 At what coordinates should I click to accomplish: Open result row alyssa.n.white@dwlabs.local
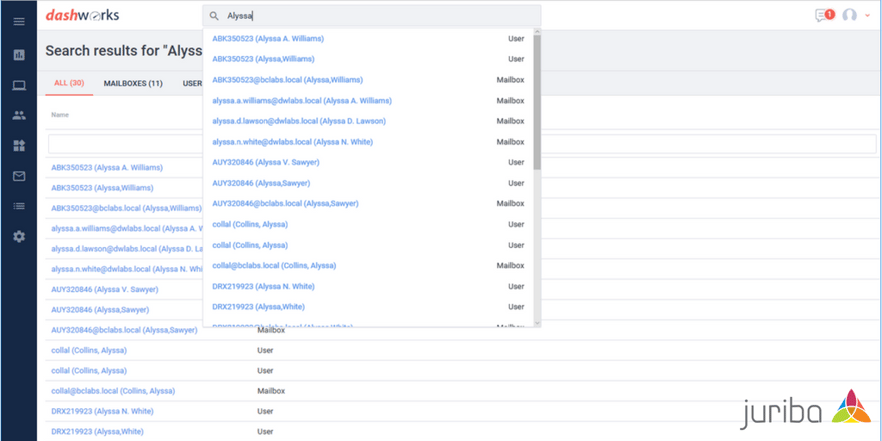tap(127, 269)
